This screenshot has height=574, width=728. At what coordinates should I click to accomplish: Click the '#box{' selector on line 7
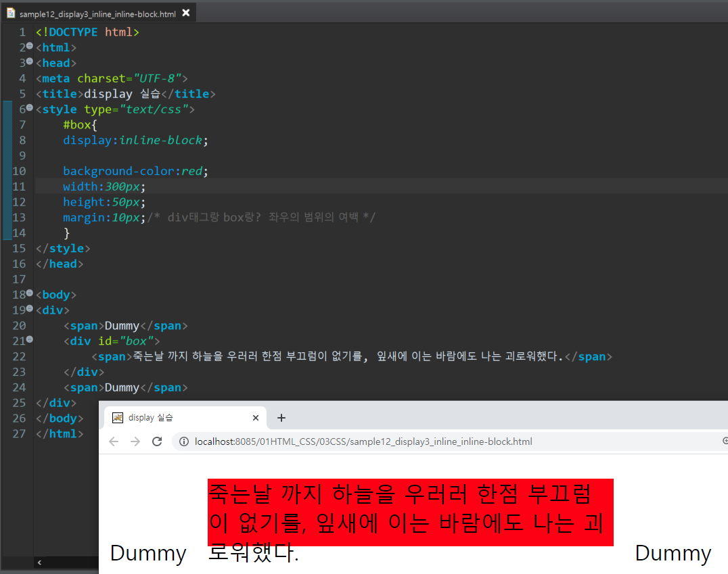pyautogui.click(x=80, y=125)
